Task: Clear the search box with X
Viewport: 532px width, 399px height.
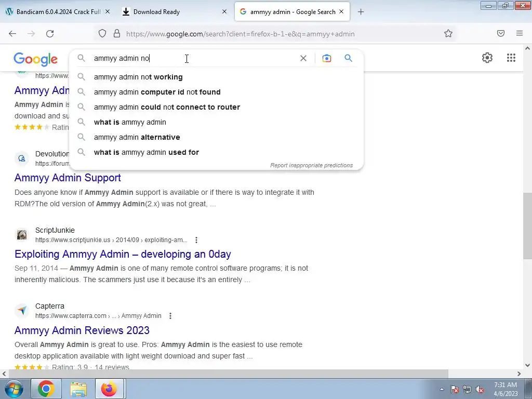Action: [303, 58]
